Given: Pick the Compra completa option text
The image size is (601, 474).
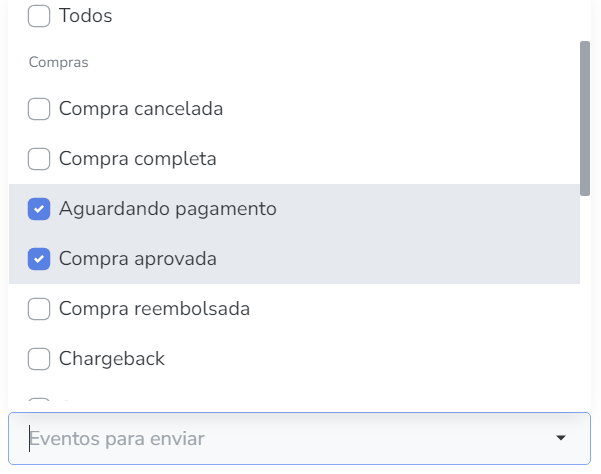Looking at the screenshot, I should tap(138, 159).
